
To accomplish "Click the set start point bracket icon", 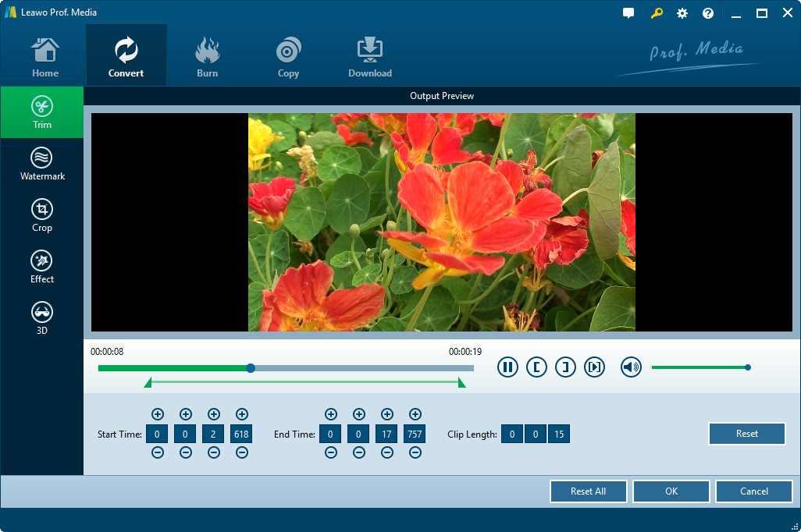I will pos(536,367).
